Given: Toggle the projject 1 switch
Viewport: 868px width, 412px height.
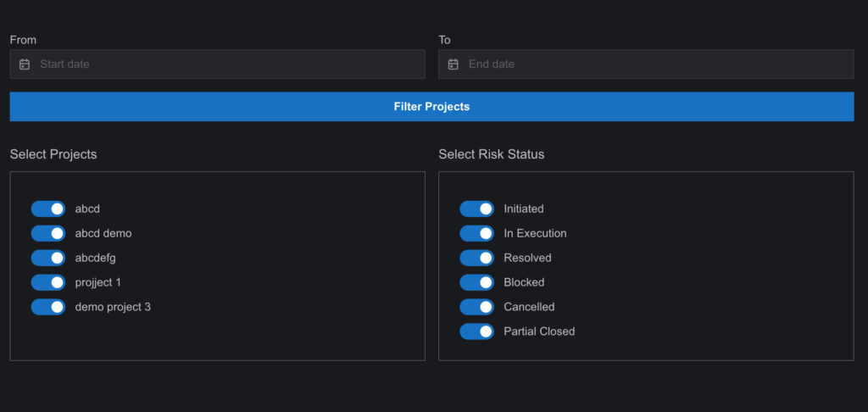Looking at the screenshot, I should click(x=48, y=281).
